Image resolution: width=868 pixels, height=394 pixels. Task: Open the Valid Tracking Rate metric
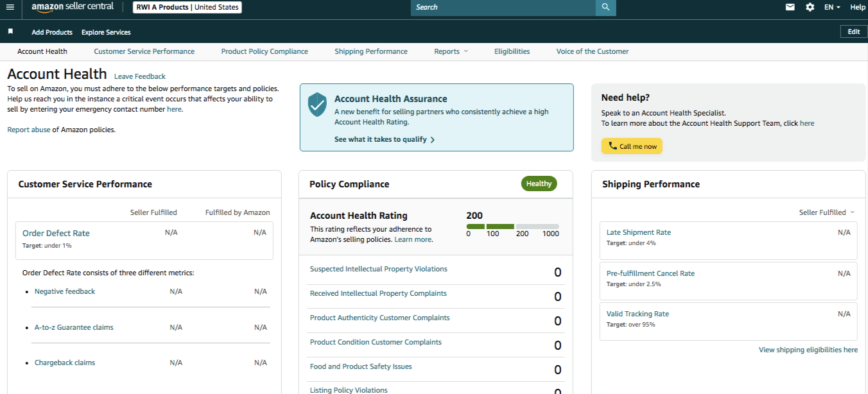[x=638, y=314]
